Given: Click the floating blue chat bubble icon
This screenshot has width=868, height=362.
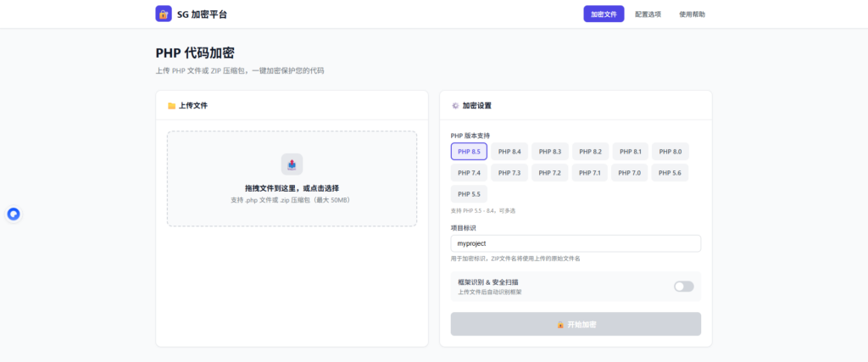Looking at the screenshot, I should [14, 214].
